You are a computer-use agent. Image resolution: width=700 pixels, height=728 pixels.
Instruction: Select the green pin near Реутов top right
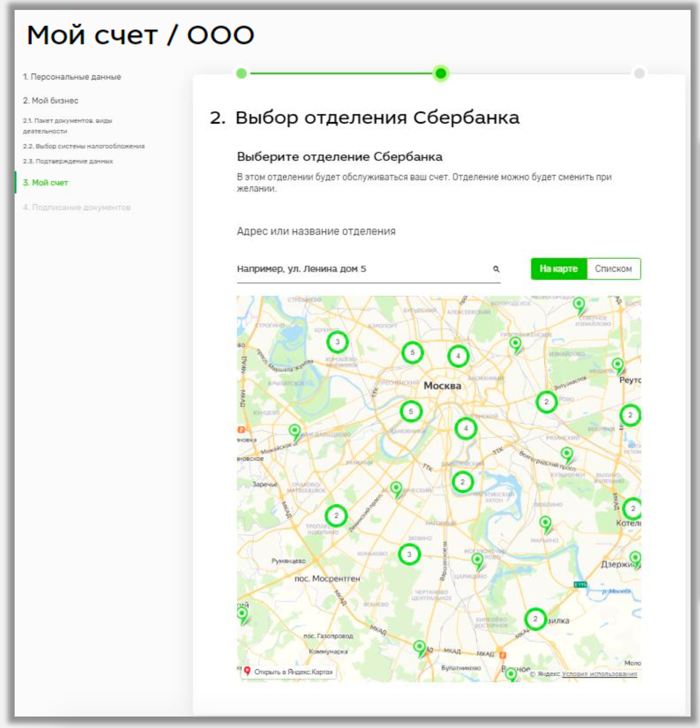(617, 365)
